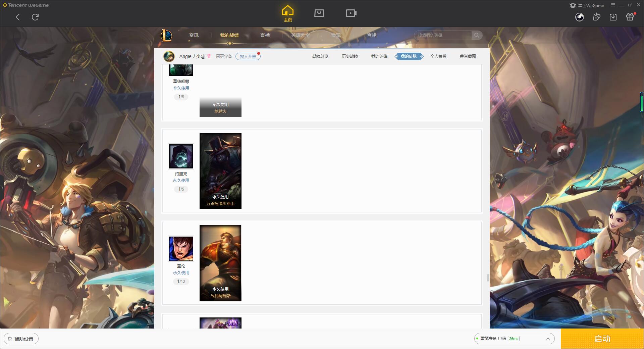Go back with the left arrow icon
This screenshot has width=644, height=349.
pyautogui.click(x=18, y=17)
